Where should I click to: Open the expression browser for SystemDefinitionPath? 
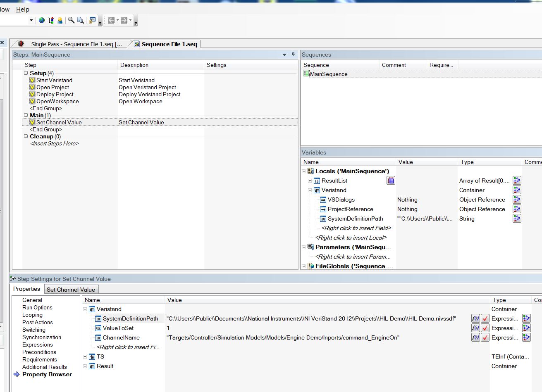[475, 318]
